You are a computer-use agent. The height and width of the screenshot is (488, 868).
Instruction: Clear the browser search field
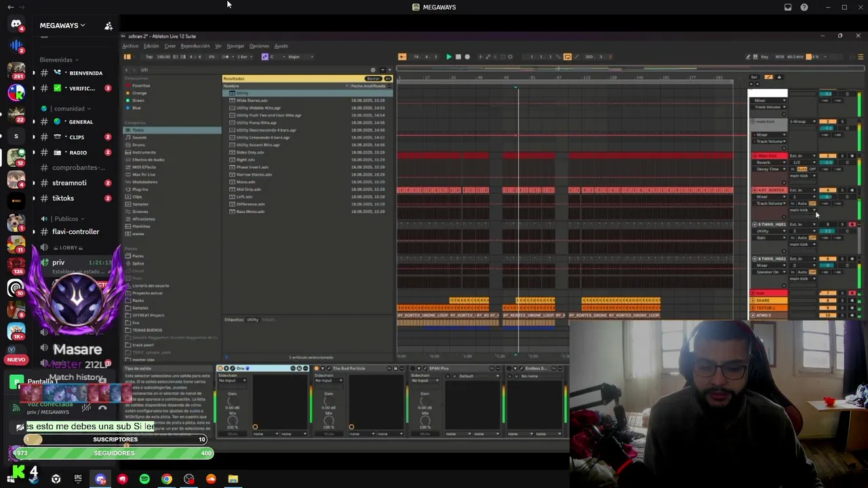(x=373, y=70)
